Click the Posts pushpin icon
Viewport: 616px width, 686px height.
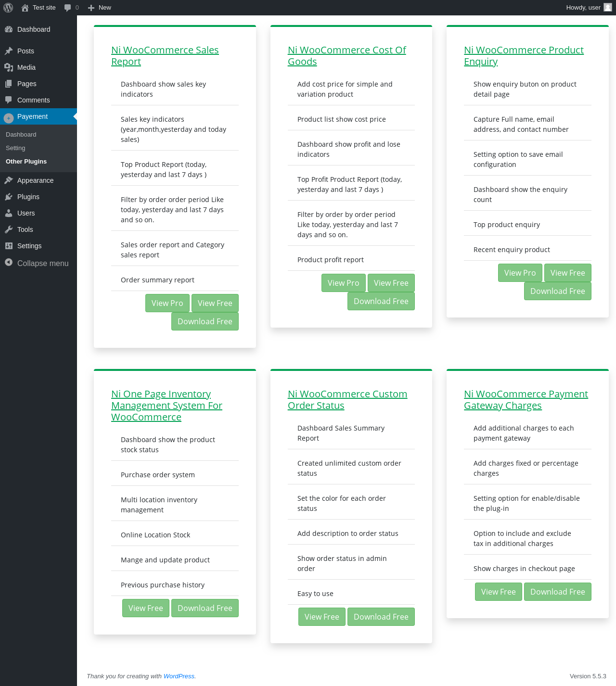click(x=9, y=51)
